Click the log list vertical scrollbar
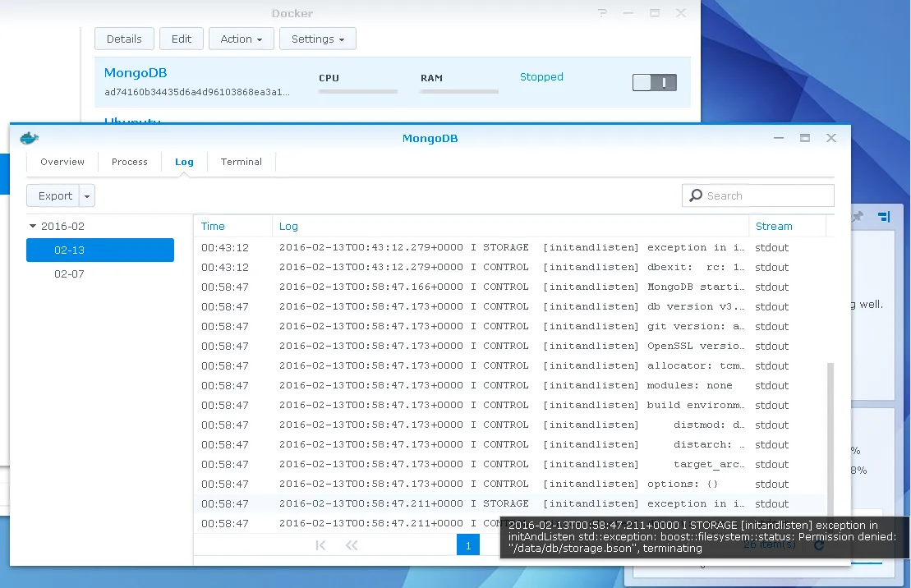Image resolution: width=911 pixels, height=588 pixels. click(x=830, y=442)
